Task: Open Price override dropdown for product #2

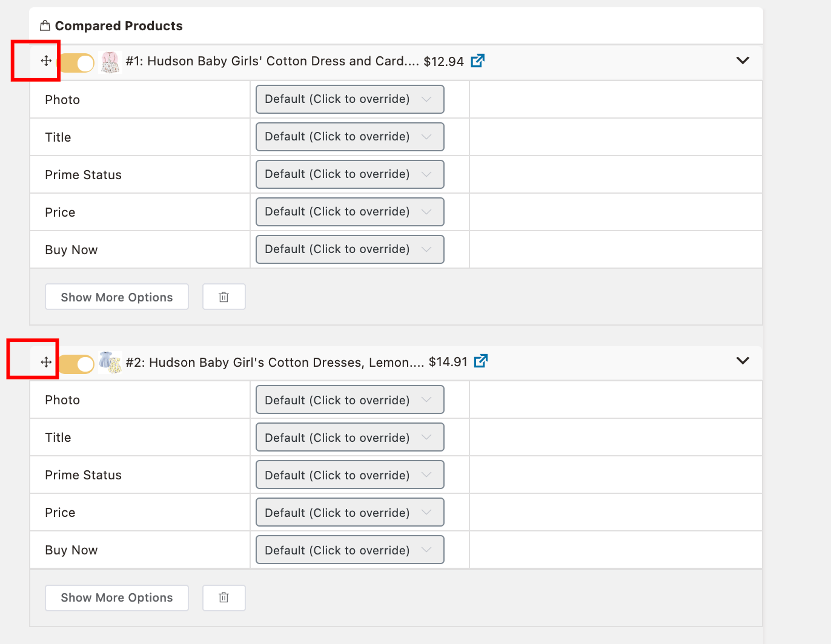Action: [350, 512]
